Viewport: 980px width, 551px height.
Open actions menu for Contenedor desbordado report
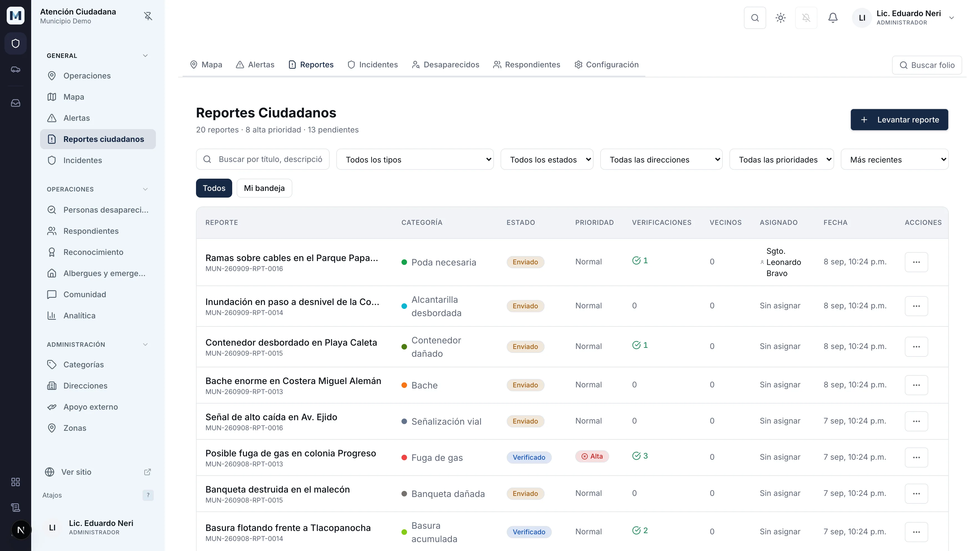(x=917, y=347)
